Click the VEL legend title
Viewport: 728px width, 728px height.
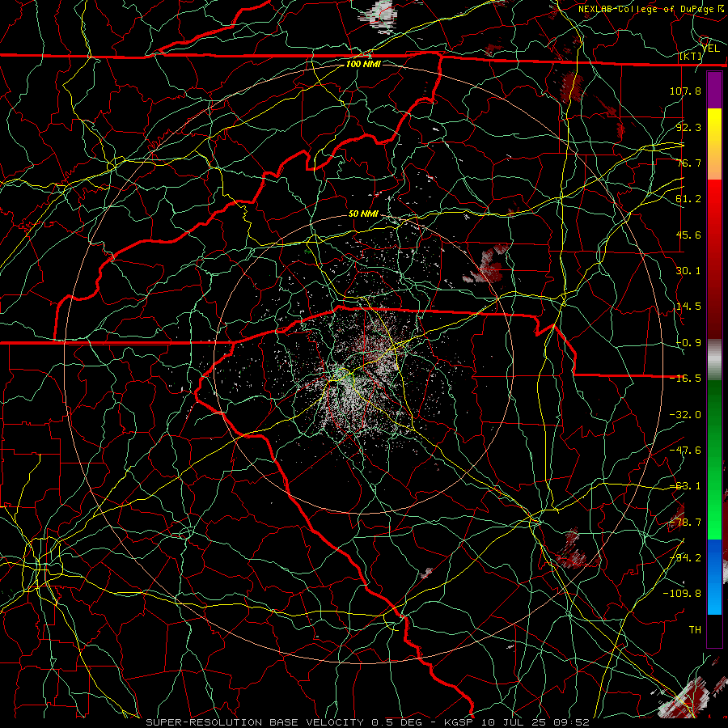coord(711,48)
